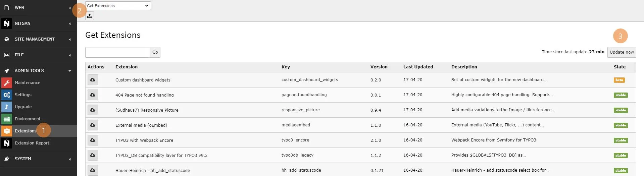Sort by the Version column header
This screenshot has width=644, height=176.
click(x=379, y=67)
